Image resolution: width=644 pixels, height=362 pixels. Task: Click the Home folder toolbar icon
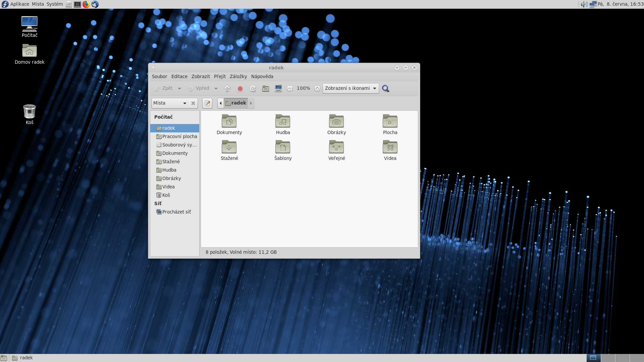point(266,88)
